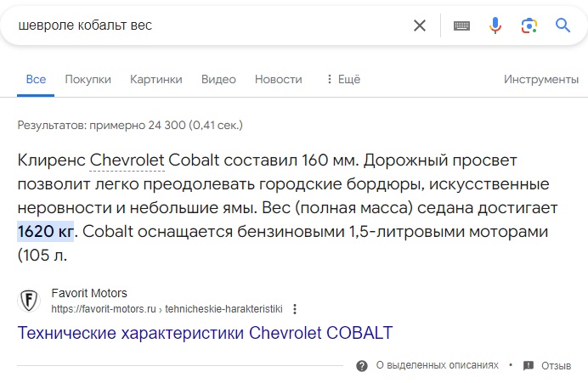Select the Все tab
The image size is (588, 383).
point(36,80)
